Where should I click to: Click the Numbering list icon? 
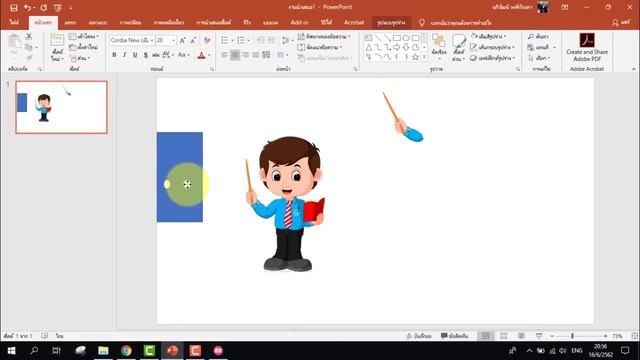point(241,40)
